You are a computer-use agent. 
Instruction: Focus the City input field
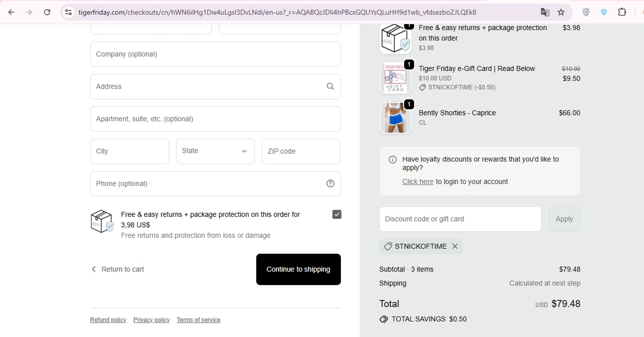130,151
